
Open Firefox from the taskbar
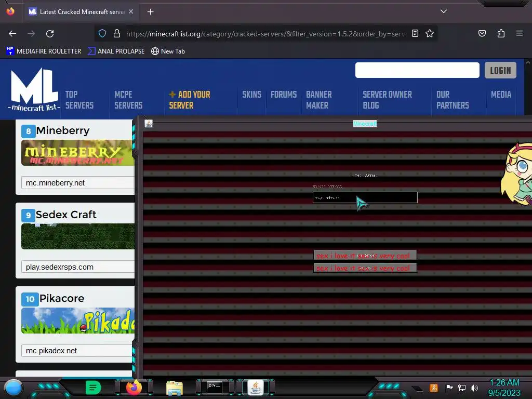coord(134,388)
